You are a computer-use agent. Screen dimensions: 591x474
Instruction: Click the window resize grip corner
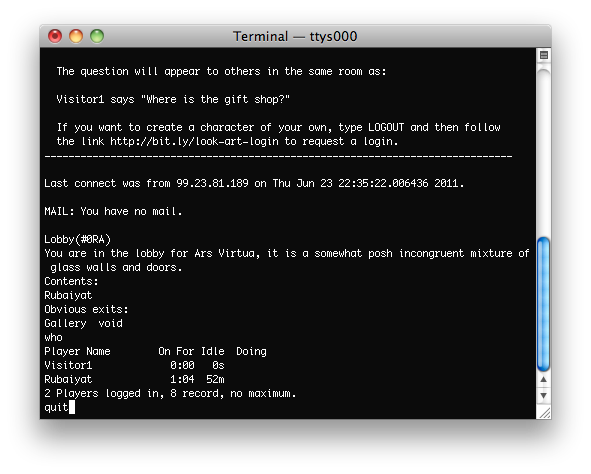[x=544, y=413]
